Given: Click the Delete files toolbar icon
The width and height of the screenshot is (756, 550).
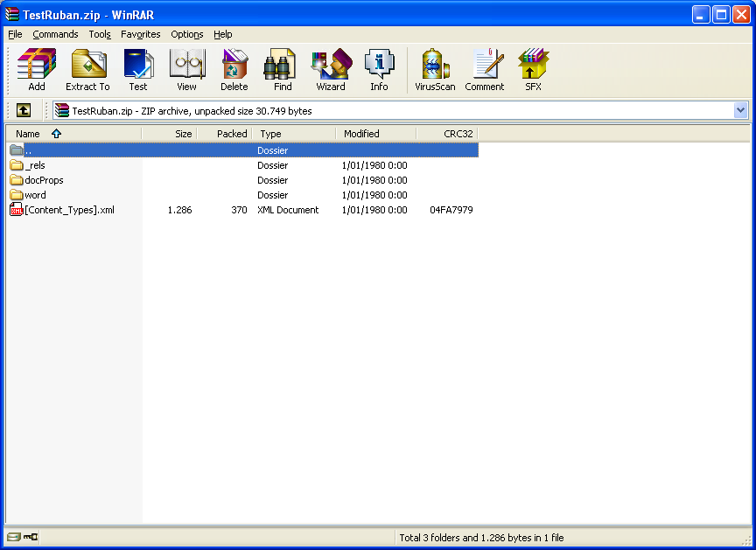Looking at the screenshot, I should click(x=234, y=69).
